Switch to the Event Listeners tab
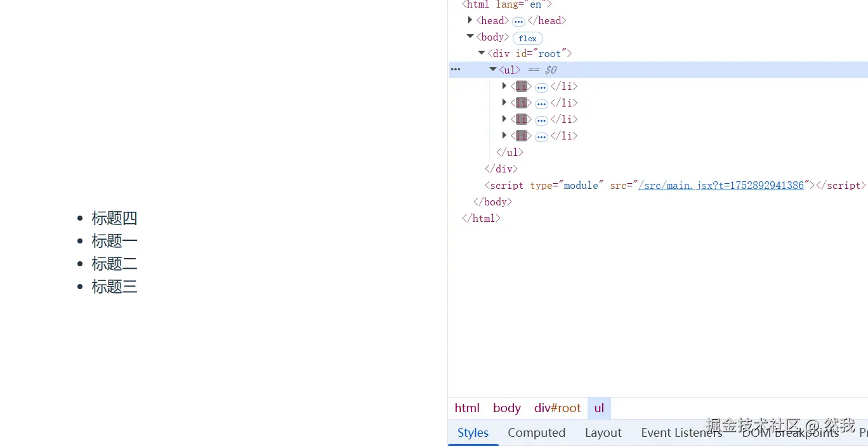 [681, 432]
